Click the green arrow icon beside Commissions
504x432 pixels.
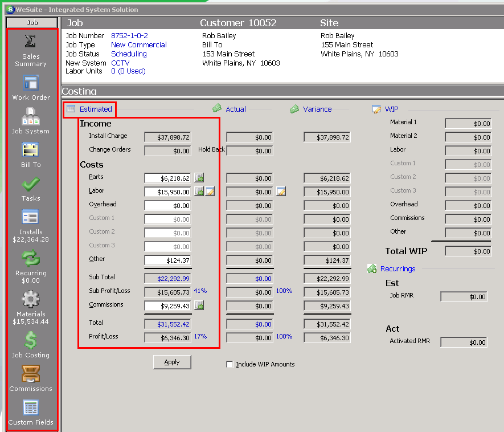(199, 305)
